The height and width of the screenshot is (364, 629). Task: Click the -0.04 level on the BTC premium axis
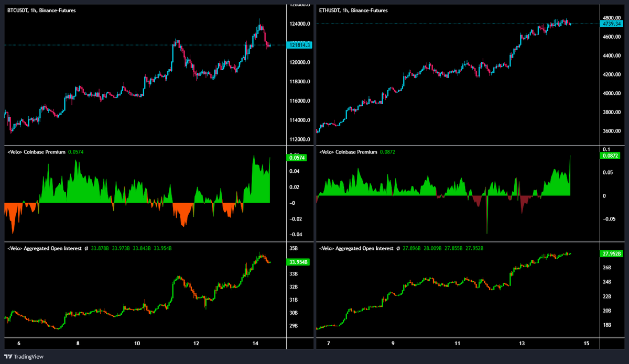[x=295, y=235]
